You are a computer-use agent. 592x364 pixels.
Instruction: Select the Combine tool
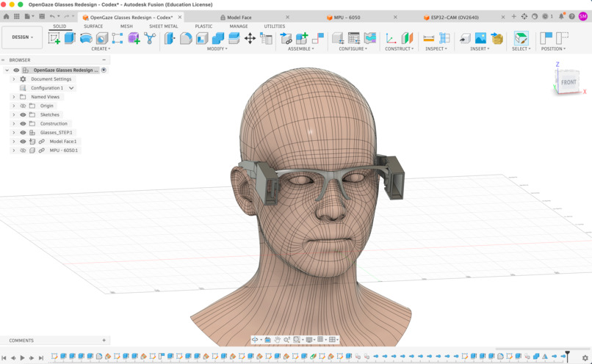click(x=218, y=38)
